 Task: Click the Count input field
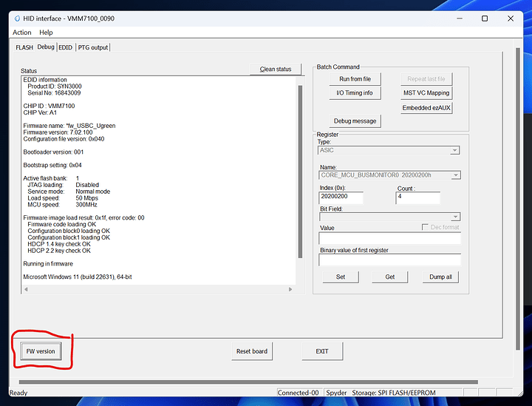(417, 197)
